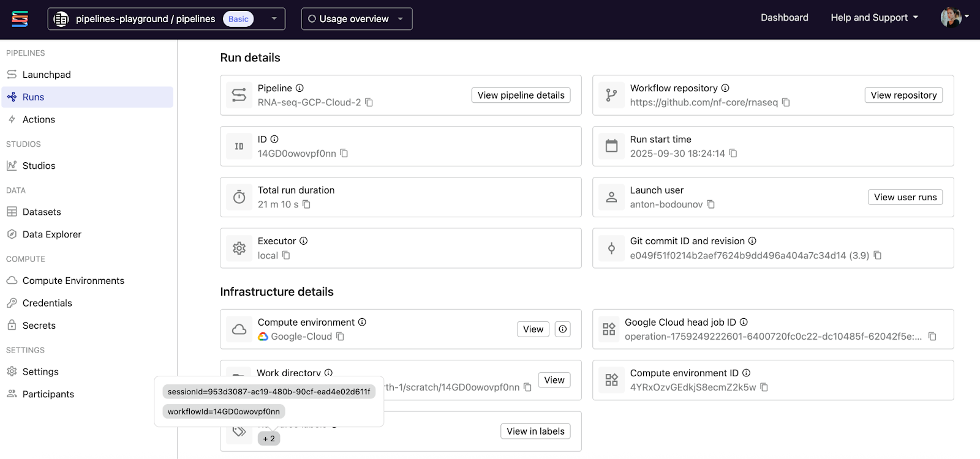Open the user avatar menu
980x459 pixels.
coord(954,17)
